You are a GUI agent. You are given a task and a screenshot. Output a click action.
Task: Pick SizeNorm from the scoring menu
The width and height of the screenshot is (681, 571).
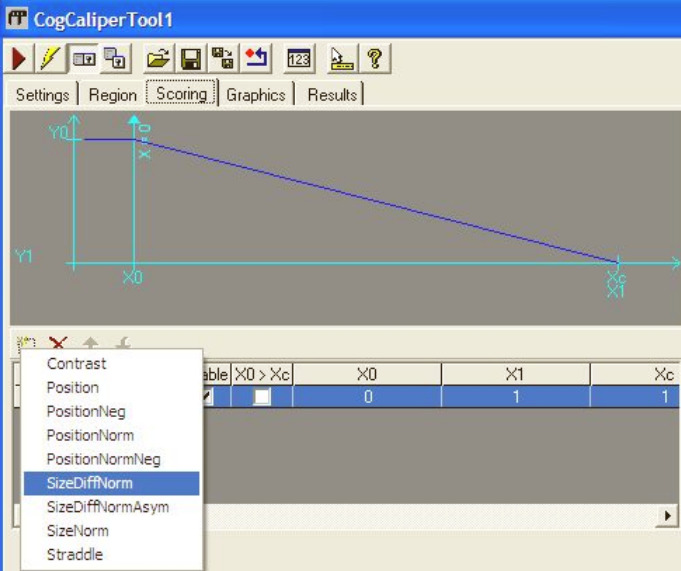(x=112, y=531)
